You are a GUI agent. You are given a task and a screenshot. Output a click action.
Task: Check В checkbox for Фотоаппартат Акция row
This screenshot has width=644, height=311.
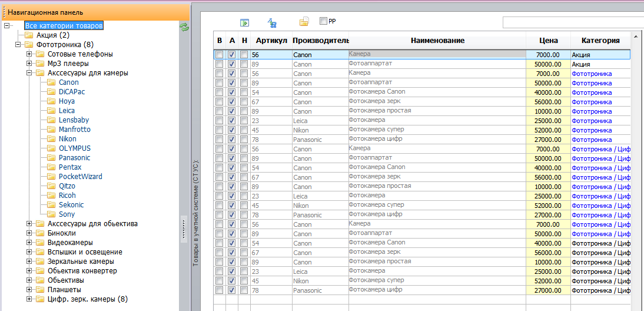pyautogui.click(x=220, y=64)
